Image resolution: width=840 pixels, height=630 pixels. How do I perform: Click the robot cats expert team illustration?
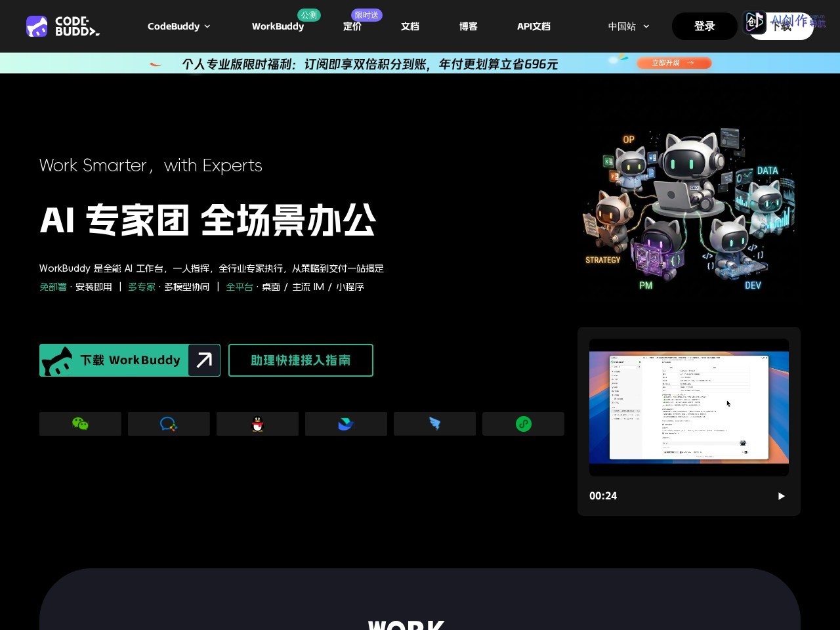pyautogui.click(x=689, y=210)
